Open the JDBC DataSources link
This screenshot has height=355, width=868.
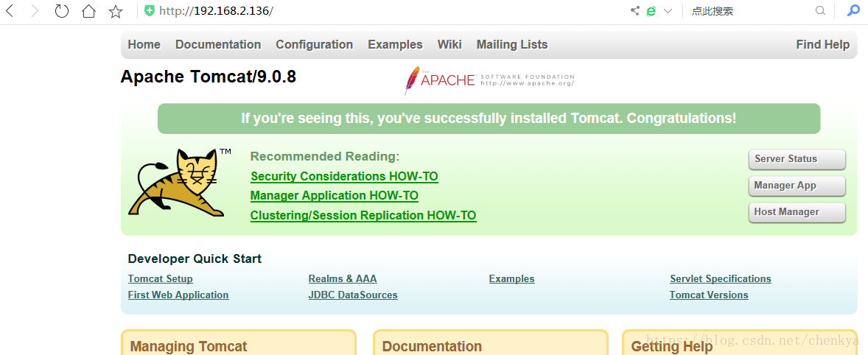point(353,295)
